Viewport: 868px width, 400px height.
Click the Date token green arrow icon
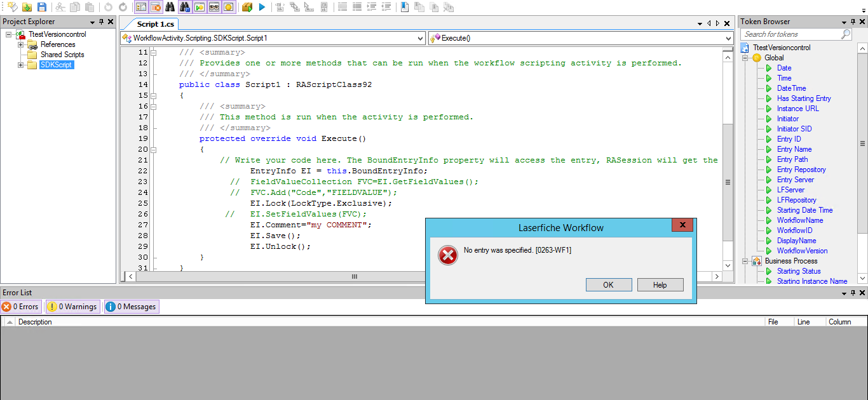point(769,68)
